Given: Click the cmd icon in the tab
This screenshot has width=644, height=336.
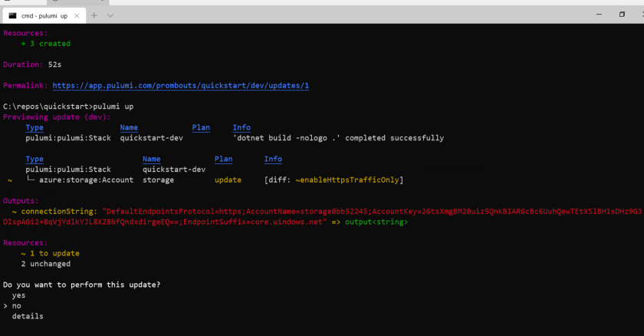Looking at the screenshot, I should coord(13,15).
